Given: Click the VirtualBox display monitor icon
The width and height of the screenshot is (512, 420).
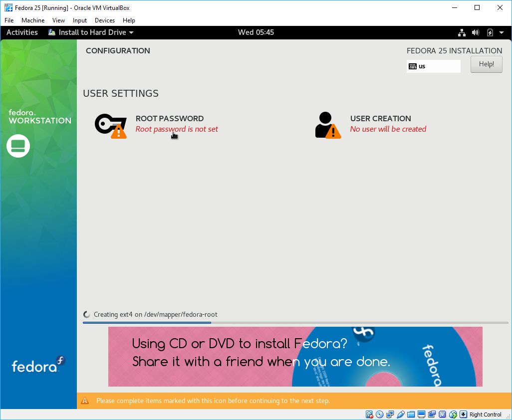Looking at the screenshot, I should pos(421,415).
